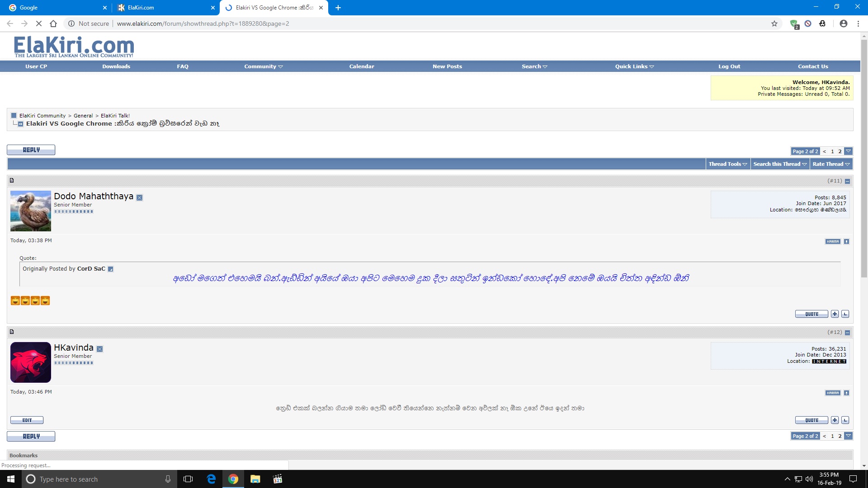Screen dimensions: 868x488
Task: Open the Calendar navigation item
Action: tap(362, 66)
